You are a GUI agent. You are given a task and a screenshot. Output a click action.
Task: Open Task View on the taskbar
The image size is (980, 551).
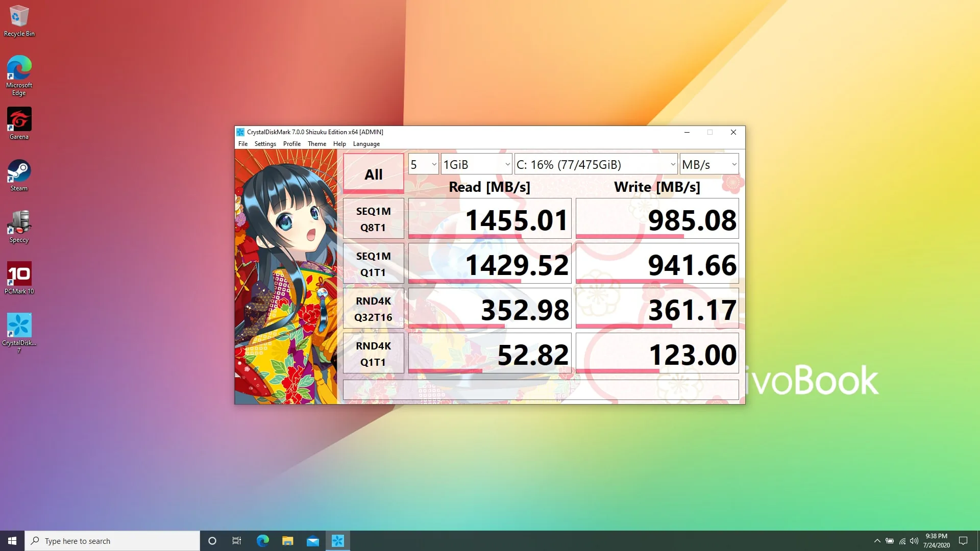tap(237, 541)
